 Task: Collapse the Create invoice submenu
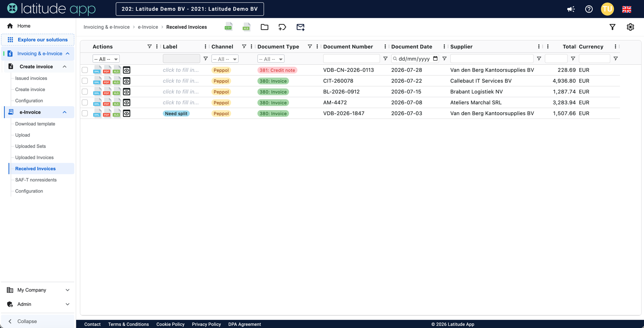tap(65, 67)
